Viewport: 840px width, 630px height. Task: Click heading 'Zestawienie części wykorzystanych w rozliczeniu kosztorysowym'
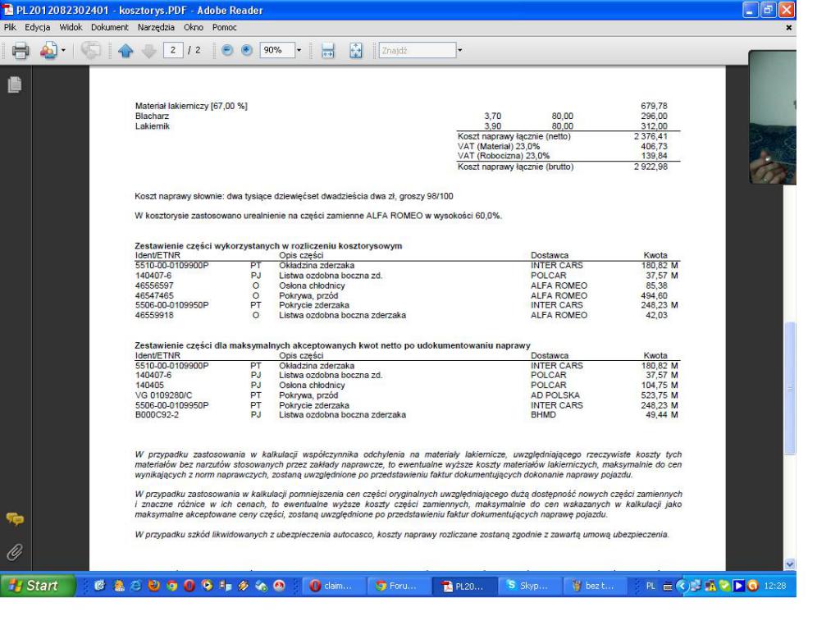268,246
